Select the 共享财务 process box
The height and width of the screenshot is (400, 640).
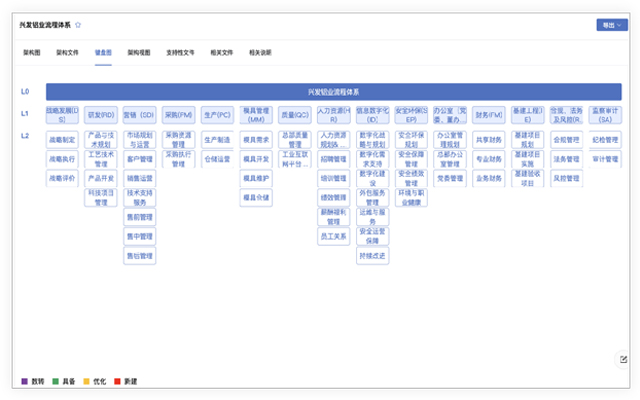coord(489,140)
